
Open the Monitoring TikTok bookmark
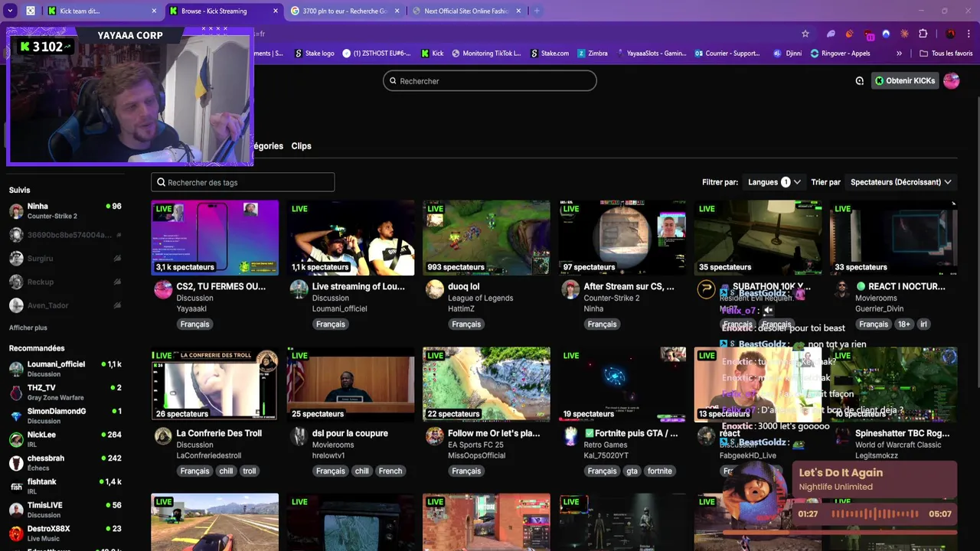487,54
